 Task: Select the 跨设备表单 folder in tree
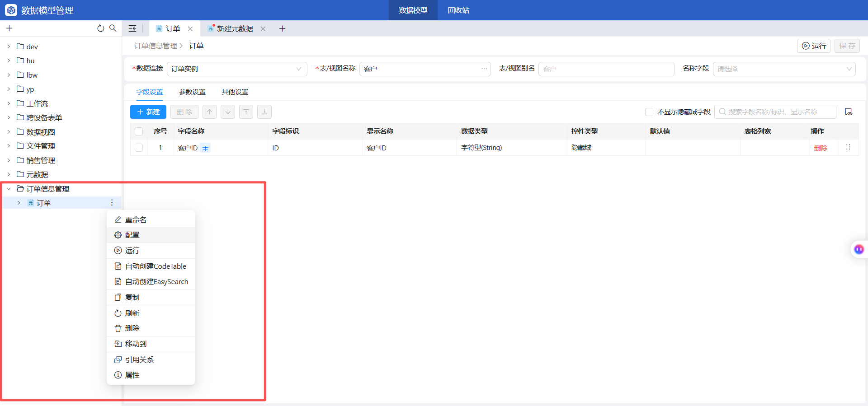pyautogui.click(x=44, y=117)
